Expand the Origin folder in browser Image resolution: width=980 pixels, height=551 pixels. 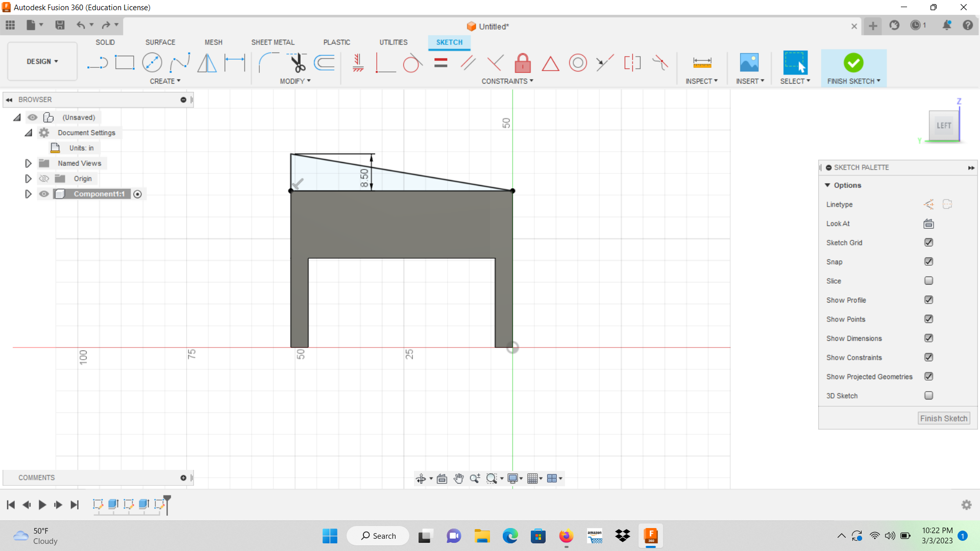click(28, 178)
